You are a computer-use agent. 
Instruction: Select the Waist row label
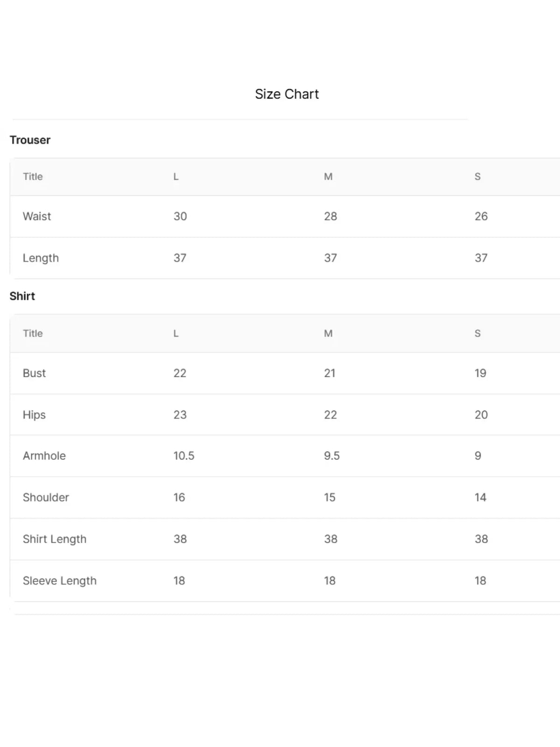click(x=37, y=216)
